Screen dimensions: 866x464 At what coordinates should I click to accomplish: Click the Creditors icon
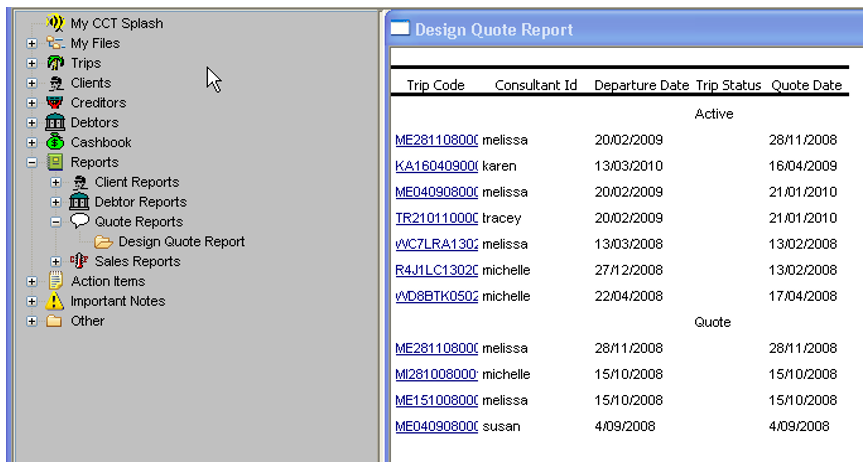(55, 103)
